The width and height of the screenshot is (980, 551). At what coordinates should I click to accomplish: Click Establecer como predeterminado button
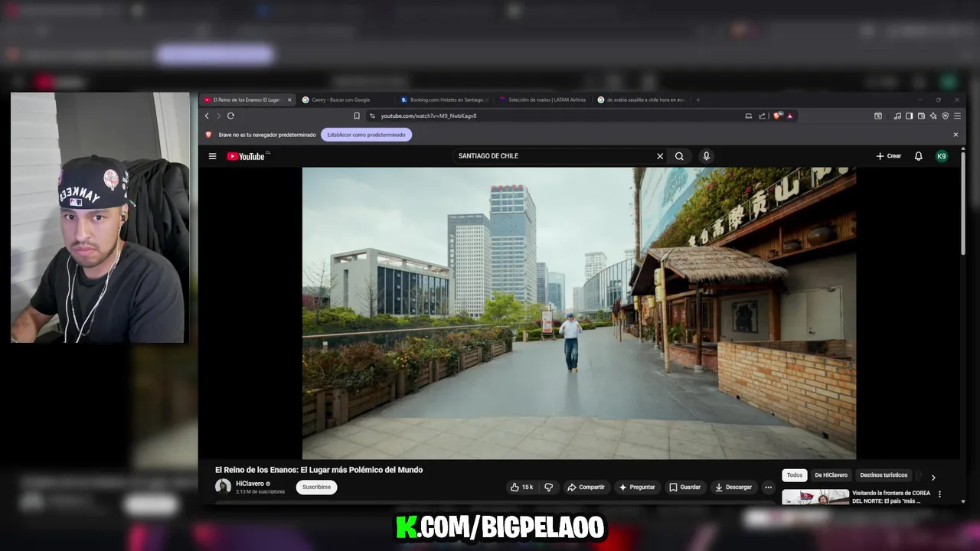(x=367, y=135)
